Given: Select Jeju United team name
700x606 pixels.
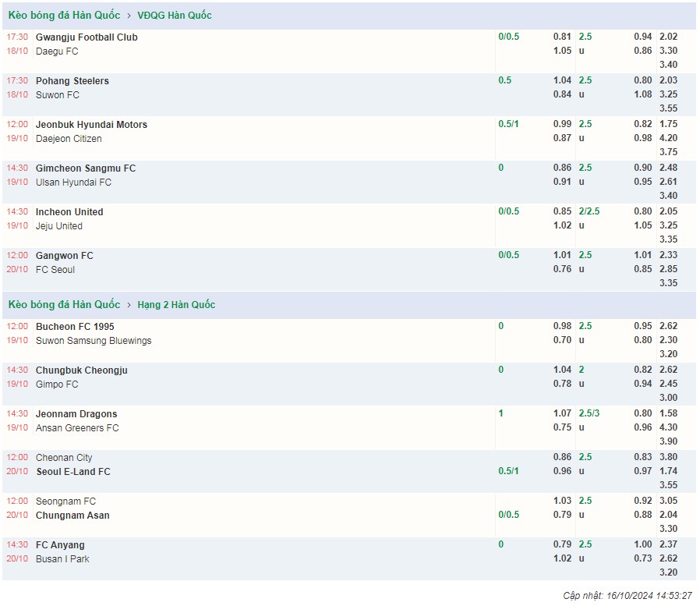Looking at the screenshot, I should pos(59,226).
